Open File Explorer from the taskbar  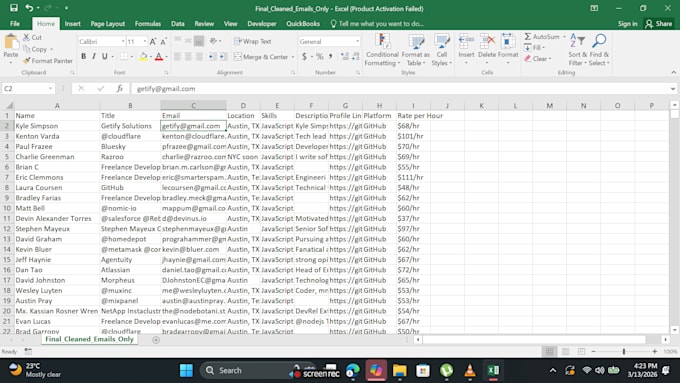tap(399, 370)
